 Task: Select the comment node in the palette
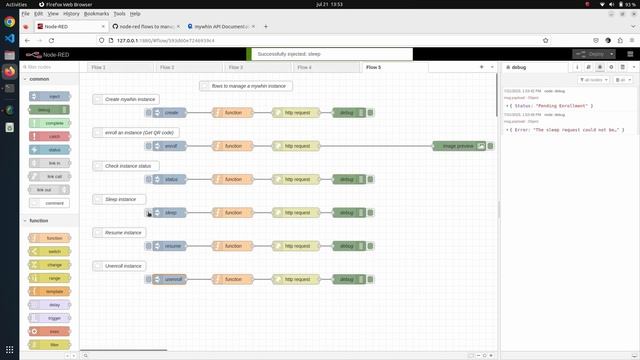pos(49,203)
